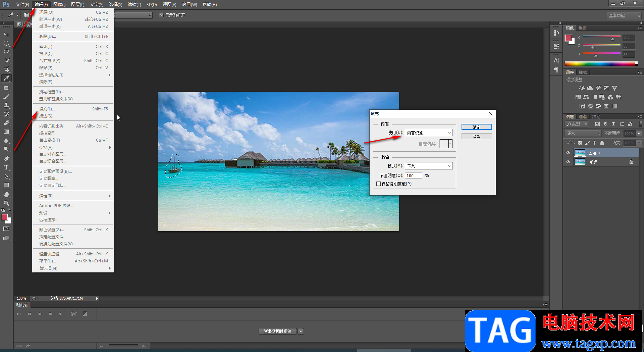Screen dimensions: 644x352
Task: Toggle pixel layer filter icon
Action: coord(597,124)
